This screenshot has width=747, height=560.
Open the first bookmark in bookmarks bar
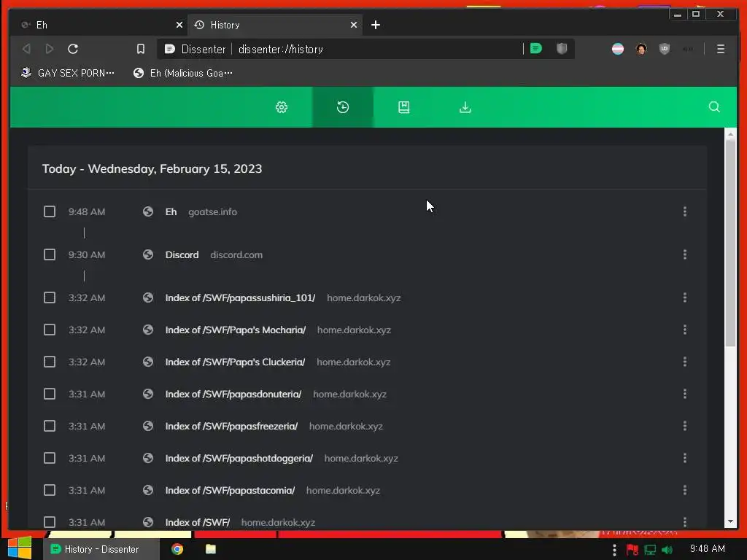pos(68,73)
